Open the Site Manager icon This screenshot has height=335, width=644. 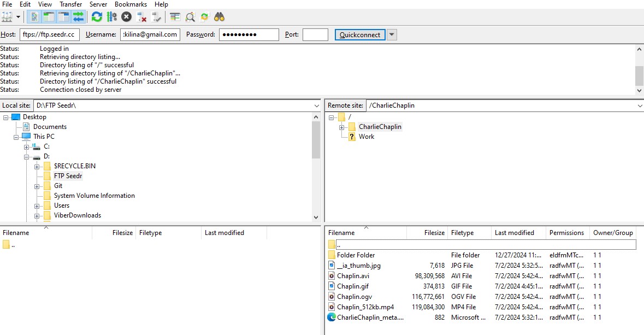[x=7, y=17]
